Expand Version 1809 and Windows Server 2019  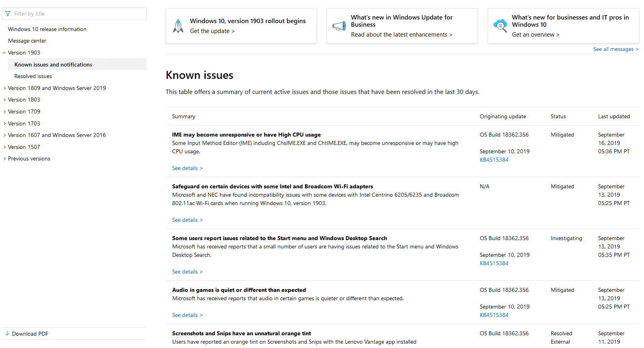click(x=4, y=88)
